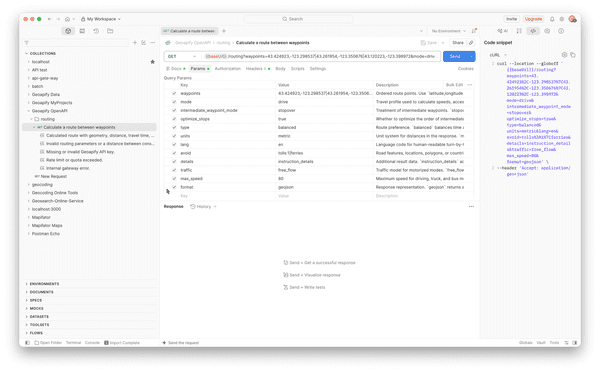
Task: Open sidebar more options ellipsis
Action: coord(153,43)
